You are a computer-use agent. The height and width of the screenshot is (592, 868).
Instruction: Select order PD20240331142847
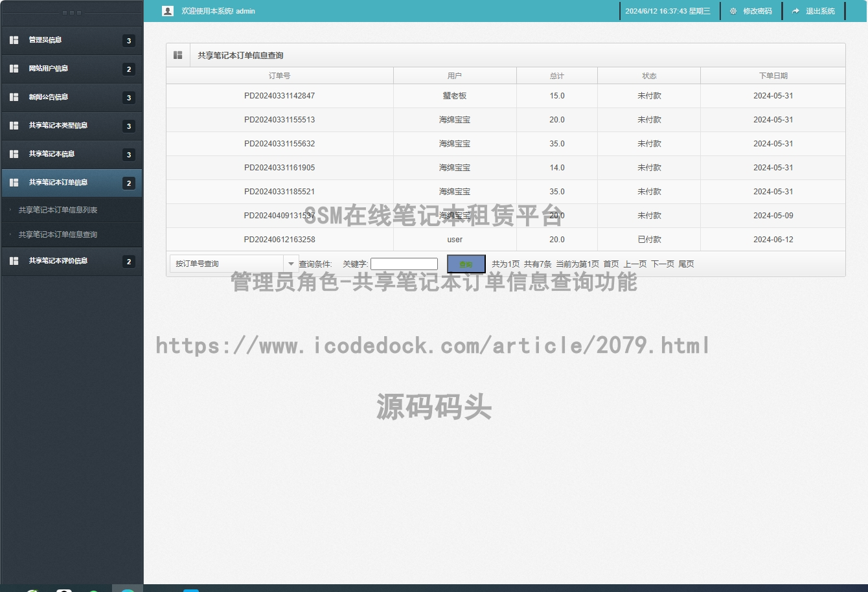(279, 96)
